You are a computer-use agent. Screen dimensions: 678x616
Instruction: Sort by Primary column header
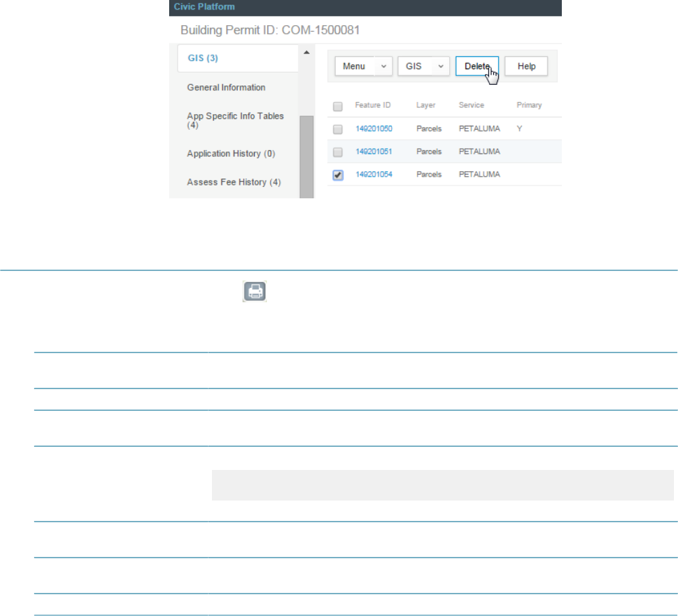[529, 105]
